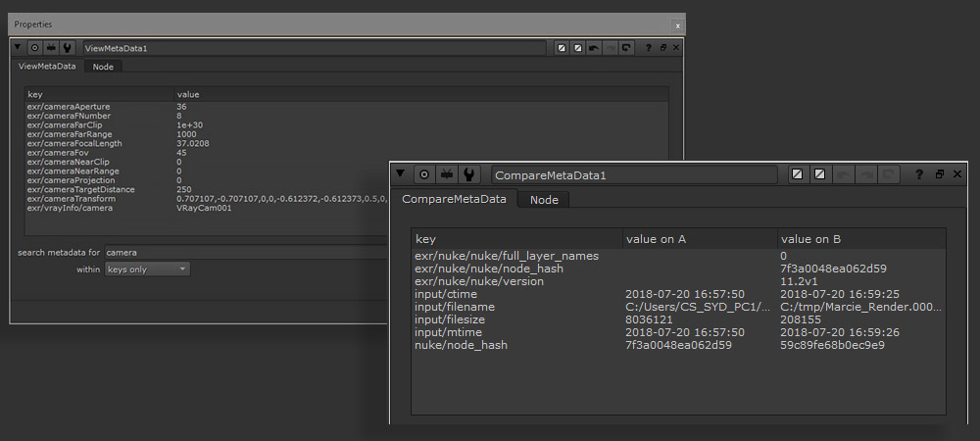Select the exr/nuke/nuke/full_layer_names row

click(x=678, y=256)
